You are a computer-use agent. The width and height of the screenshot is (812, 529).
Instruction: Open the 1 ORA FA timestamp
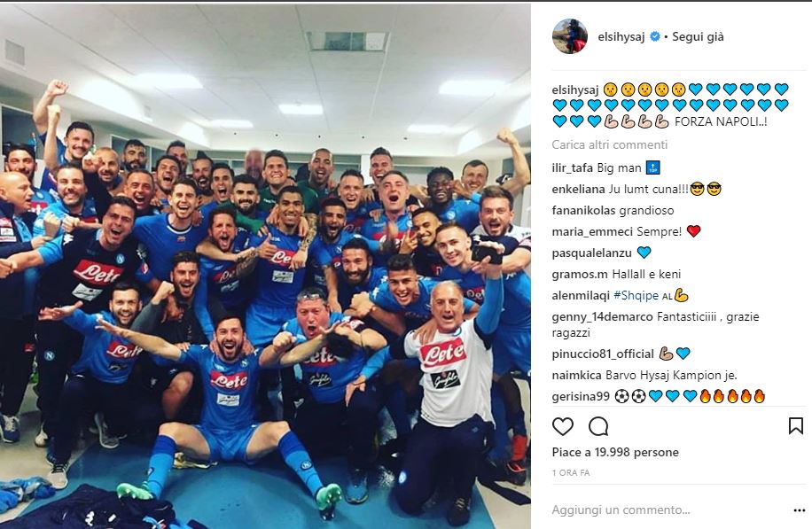pos(571,472)
